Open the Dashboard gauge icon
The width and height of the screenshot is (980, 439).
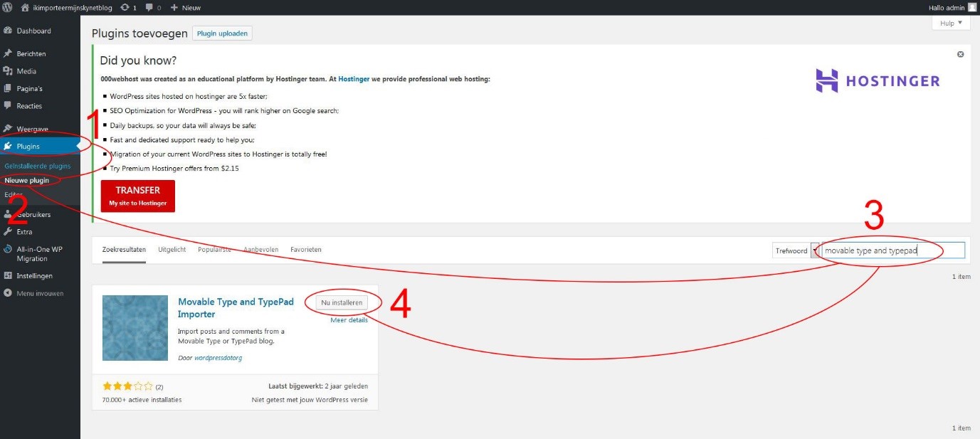coord(8,31)
